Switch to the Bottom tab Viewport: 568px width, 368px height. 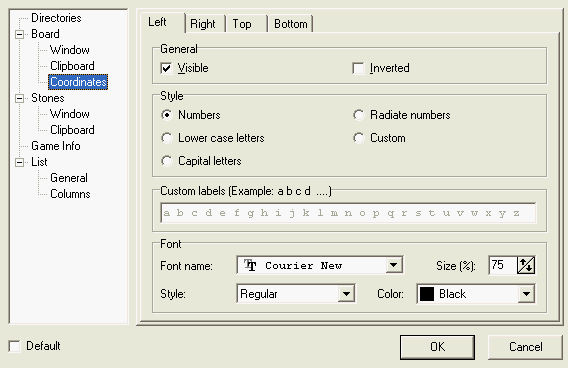pos(291,24)
